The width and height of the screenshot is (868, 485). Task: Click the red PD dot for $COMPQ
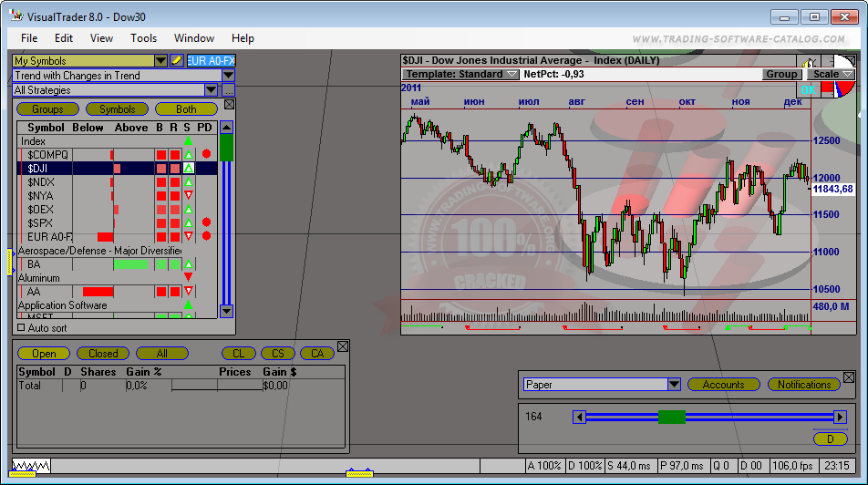click(206, 155)
